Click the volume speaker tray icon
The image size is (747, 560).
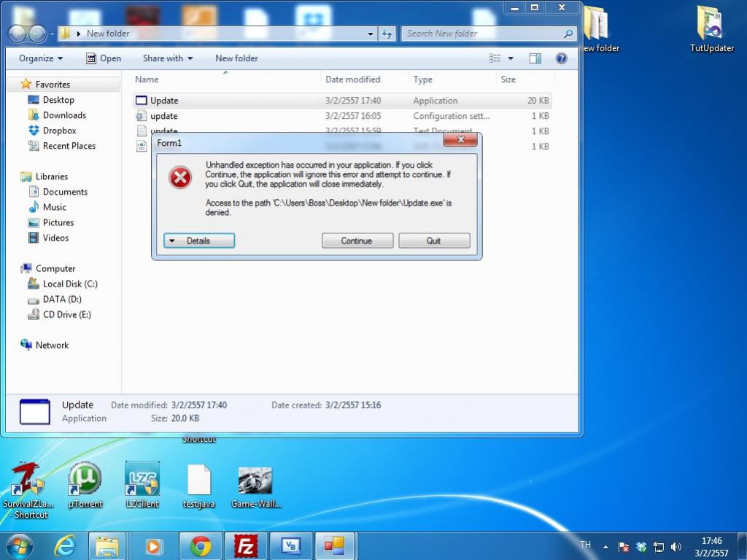676,547
